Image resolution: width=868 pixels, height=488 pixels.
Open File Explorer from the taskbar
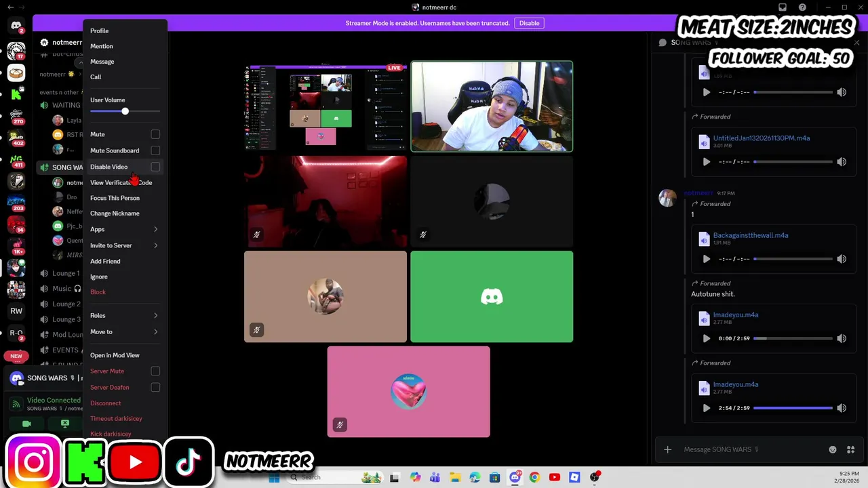click(455, 477)
